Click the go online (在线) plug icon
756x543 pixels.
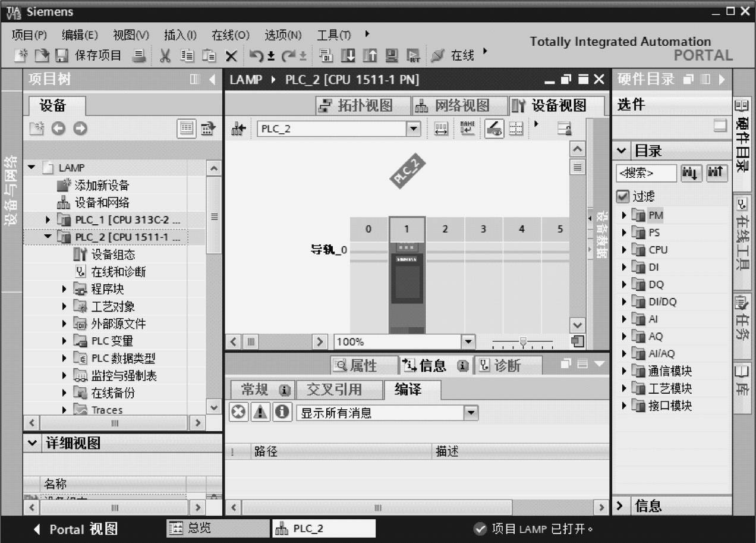[x=438, y=56]
